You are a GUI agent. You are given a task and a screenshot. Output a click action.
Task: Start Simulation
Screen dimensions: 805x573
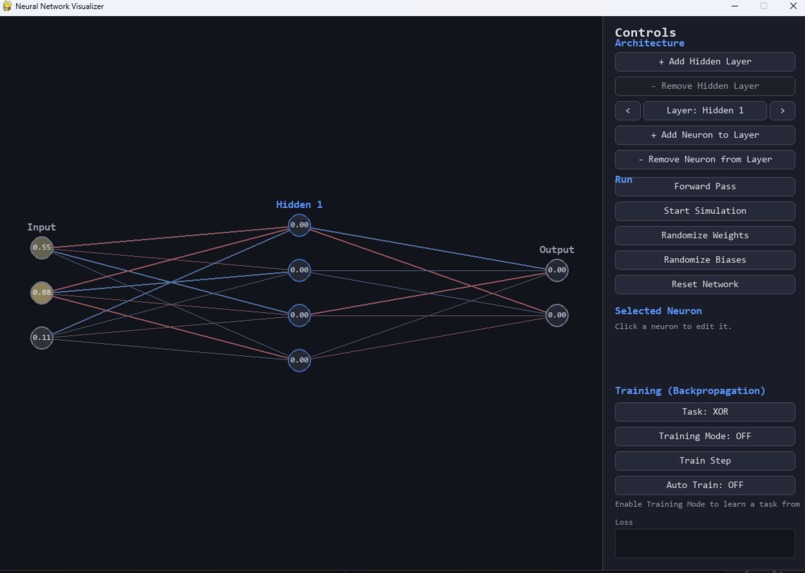(705, 211)
